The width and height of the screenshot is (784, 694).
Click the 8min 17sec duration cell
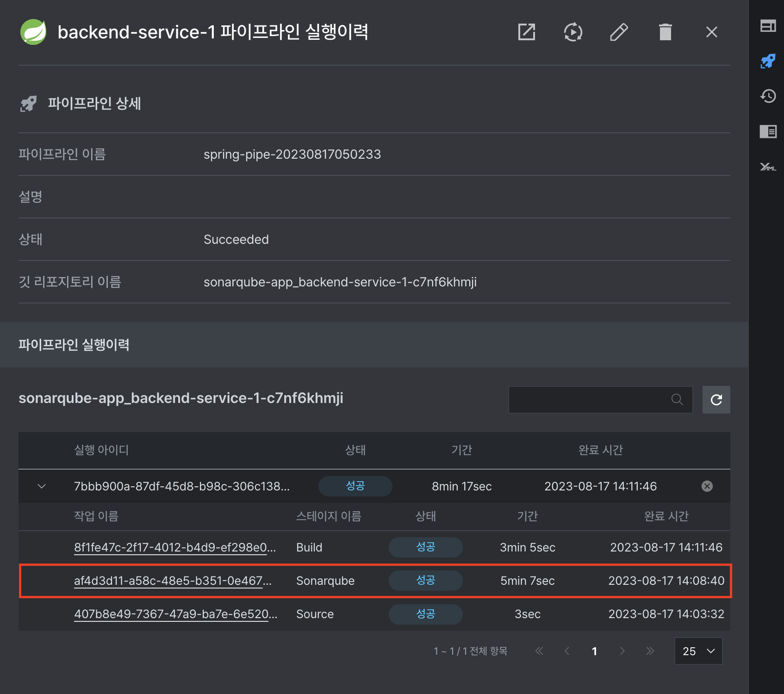(x=461, y=486)
